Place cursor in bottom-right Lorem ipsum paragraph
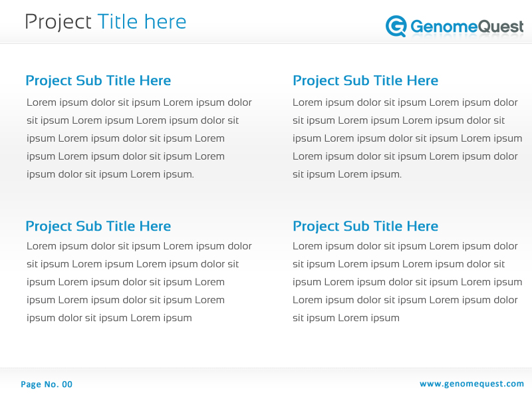Viewport: 532px width, 399px height. [406, 282]
